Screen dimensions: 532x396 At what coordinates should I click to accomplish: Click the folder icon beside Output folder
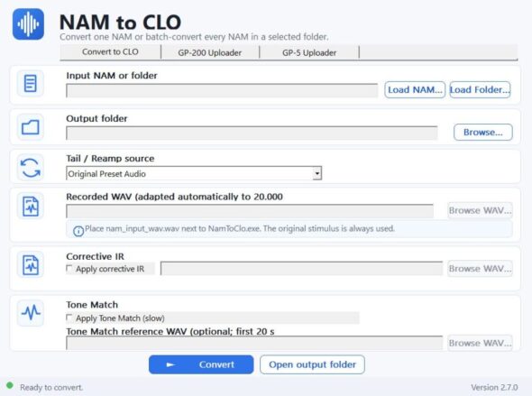point(30,127)
